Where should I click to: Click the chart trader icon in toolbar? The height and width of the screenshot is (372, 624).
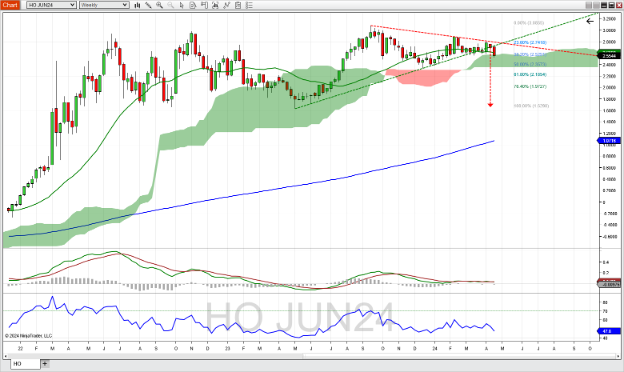204,5
